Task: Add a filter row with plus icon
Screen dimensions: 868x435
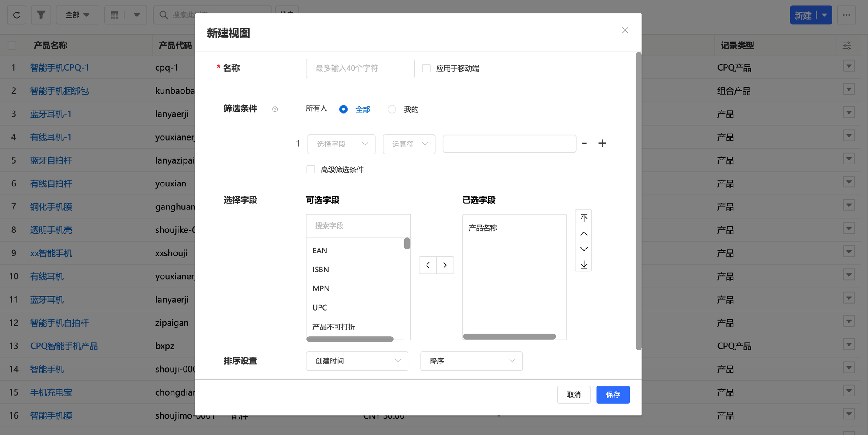Action: (x=602, y=143)
